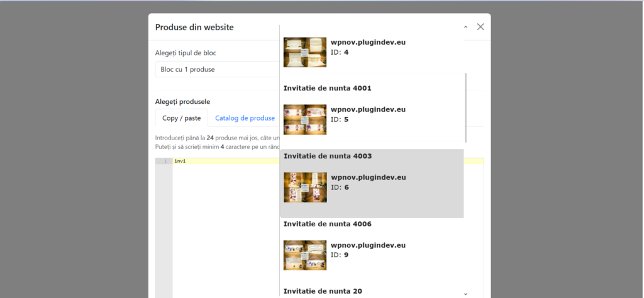Click thumbnail of product ID 6

pos(305,187)
